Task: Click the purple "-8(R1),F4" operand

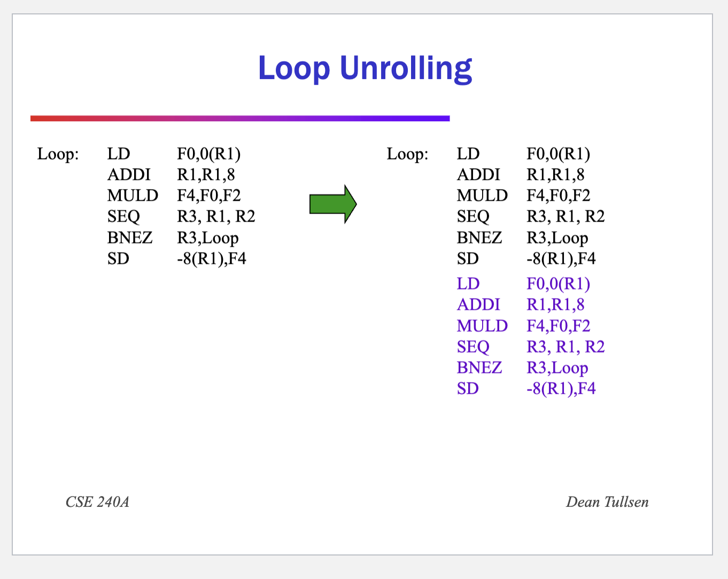Action: [561, 388]
